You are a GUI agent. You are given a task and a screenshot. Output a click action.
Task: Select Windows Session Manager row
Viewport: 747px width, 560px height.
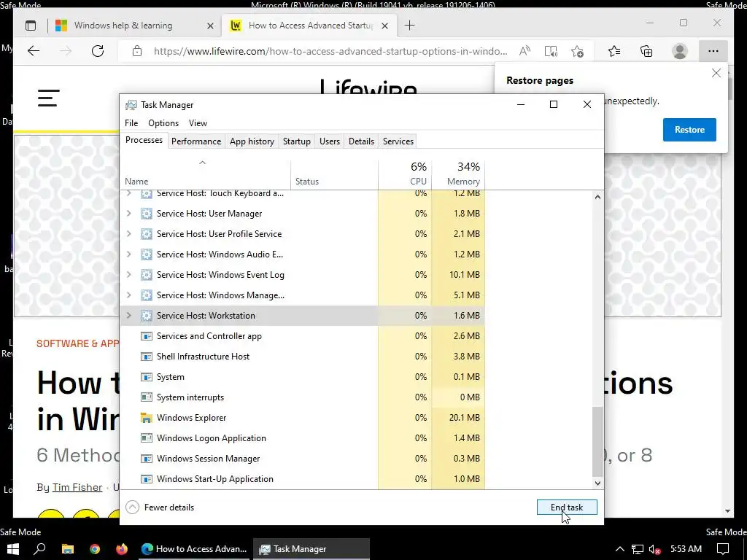tap(303, 459)
